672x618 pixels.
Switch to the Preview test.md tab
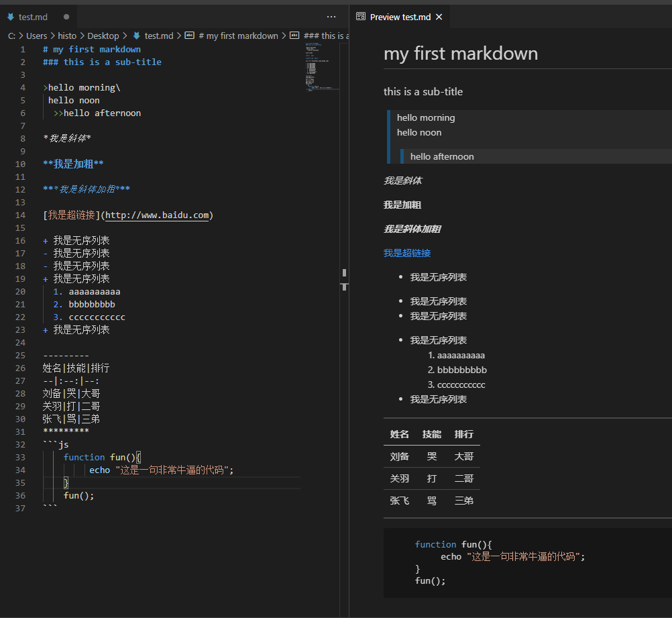pos(400,17)
